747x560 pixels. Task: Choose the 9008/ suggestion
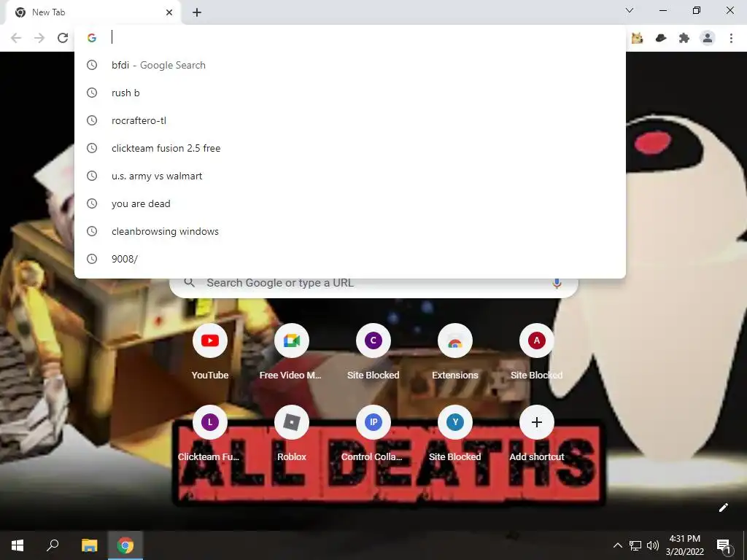pos(350,259)
